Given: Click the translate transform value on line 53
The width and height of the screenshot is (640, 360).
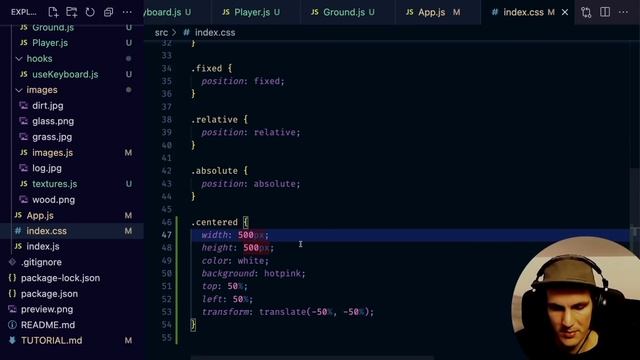Looking at the screenshot, I should [316, 312].
